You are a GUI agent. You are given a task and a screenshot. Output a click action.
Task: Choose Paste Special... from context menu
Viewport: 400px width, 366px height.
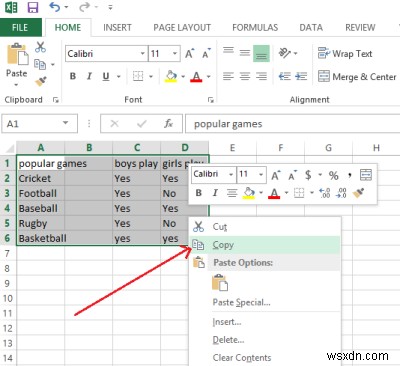pyautogui.click(x=241, y=302)
